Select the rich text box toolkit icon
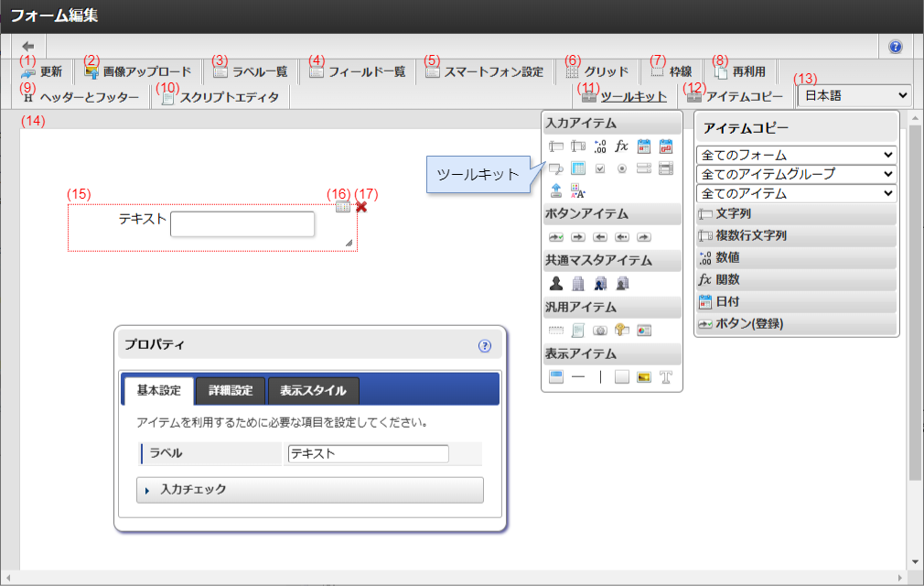 [578, 190]
